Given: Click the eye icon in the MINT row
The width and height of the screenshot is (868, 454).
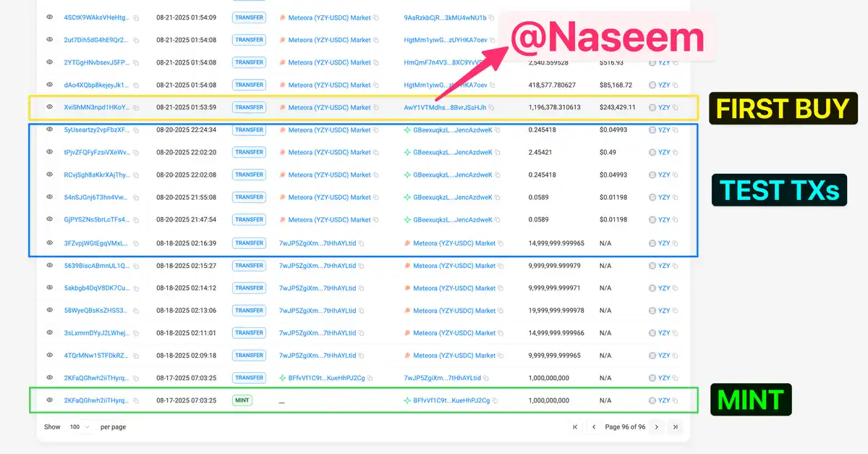Looking at the screenshot, I should pyautogui.click(x=50, y=400).
